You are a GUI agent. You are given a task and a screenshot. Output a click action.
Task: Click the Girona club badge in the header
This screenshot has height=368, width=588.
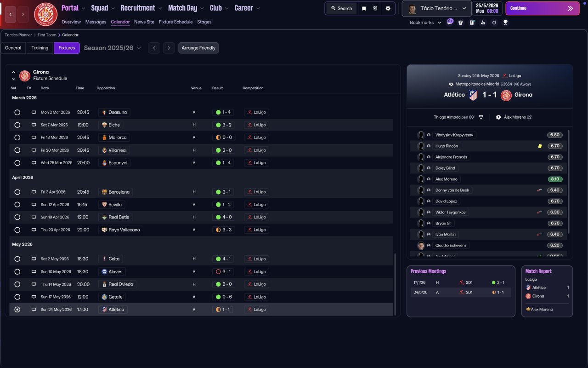(45, 14)
